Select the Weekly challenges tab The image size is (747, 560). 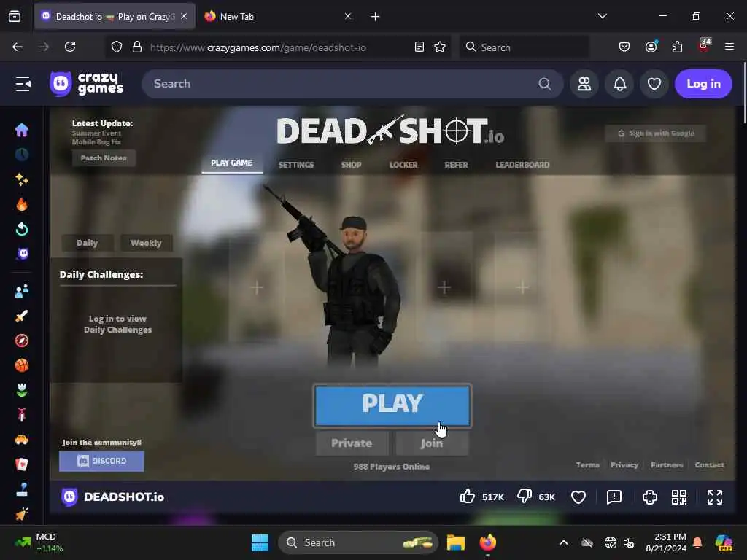pyautogui.click(x=146, y=243)
